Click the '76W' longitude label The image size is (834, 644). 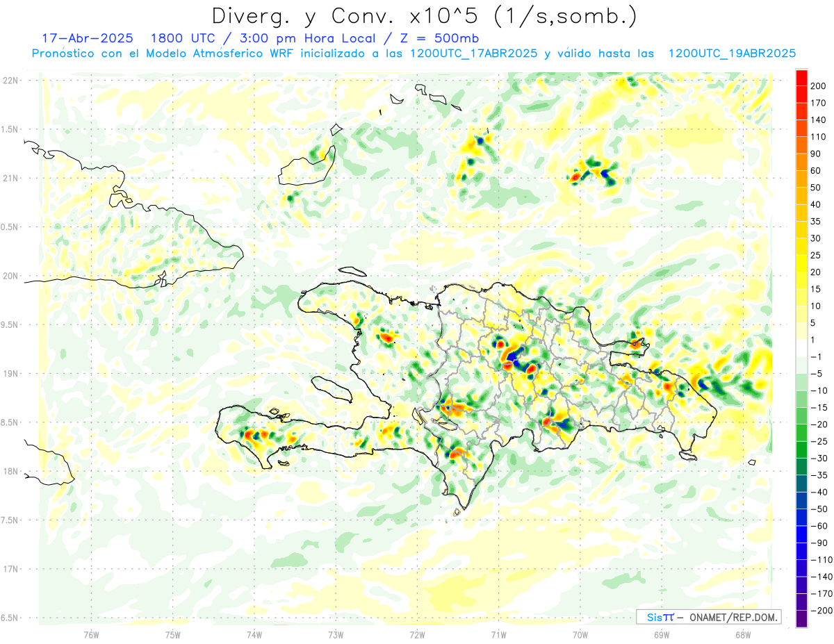(91, 635)
